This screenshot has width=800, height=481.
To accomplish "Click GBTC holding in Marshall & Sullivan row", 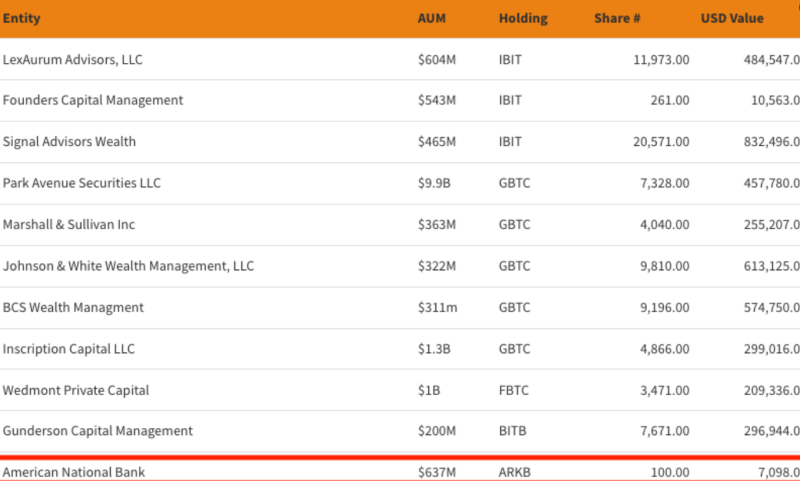I will point(514,224).
